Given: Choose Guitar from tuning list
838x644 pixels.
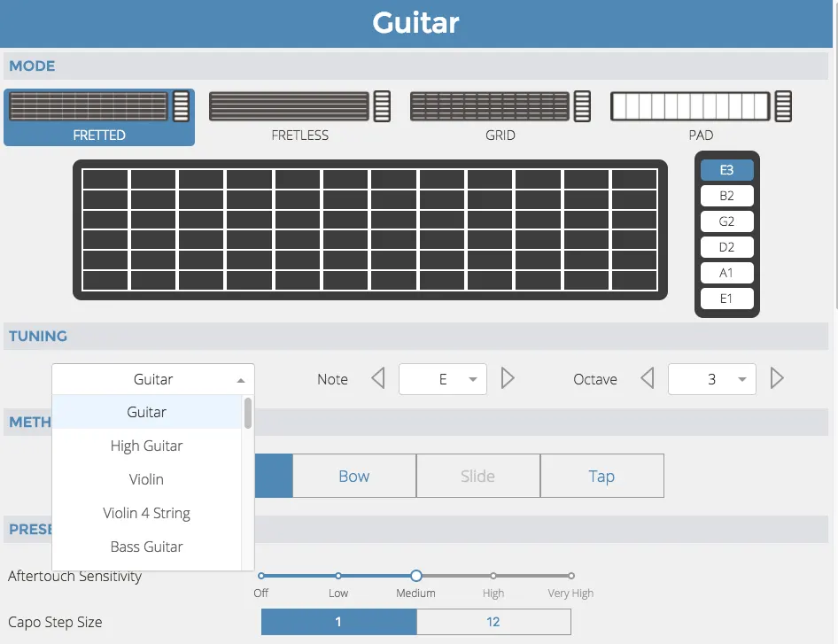Looking at the screenshot, I should pyautogui.click(x=147, y=412).
